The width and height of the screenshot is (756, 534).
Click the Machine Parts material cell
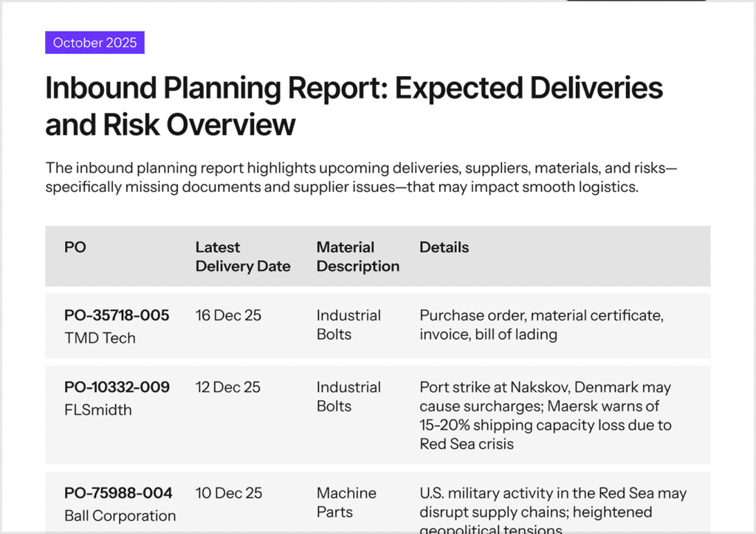[346, 502]
